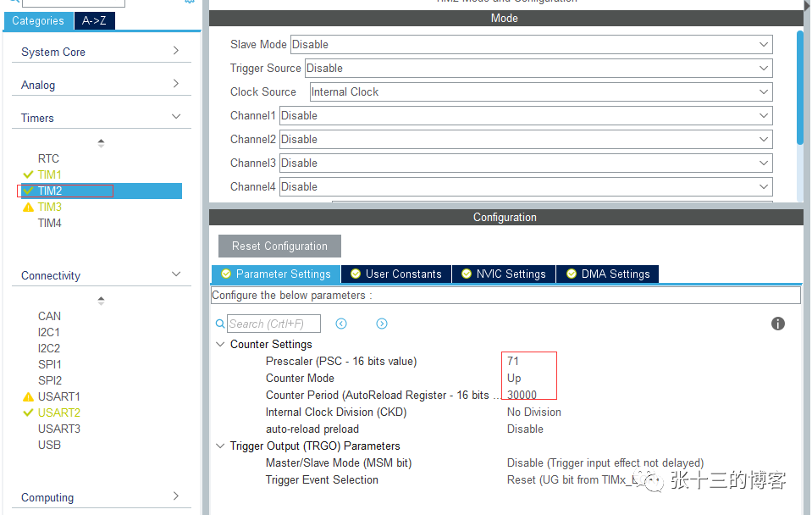Image resolution: width=812 pixels, height=515 pixels.
Task: Open the Slave Mode dropdown
Action: (532, 45)
